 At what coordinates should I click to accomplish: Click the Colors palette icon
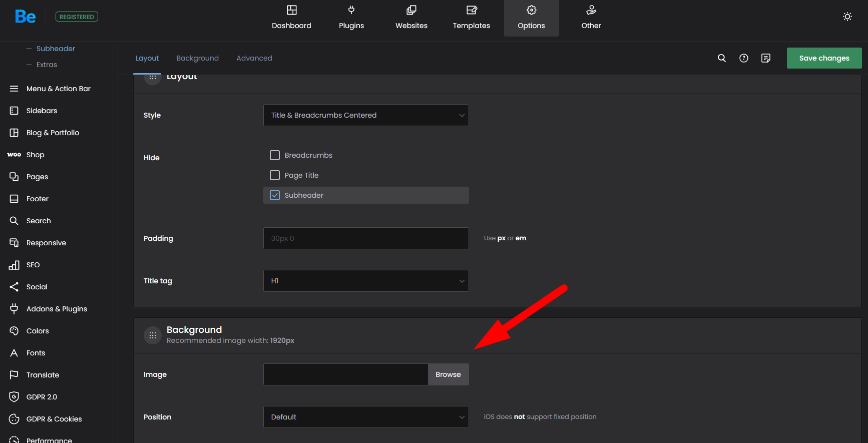pyautogui.click(x=14, y=331)
